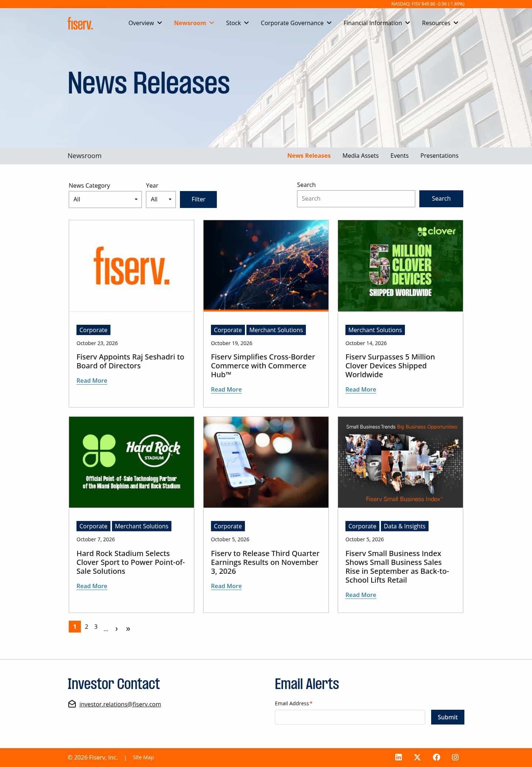This screenshot has height=767, width=532.
Task: Open the Small Business Index thumbnail
Action: click(x=400, y=462)
